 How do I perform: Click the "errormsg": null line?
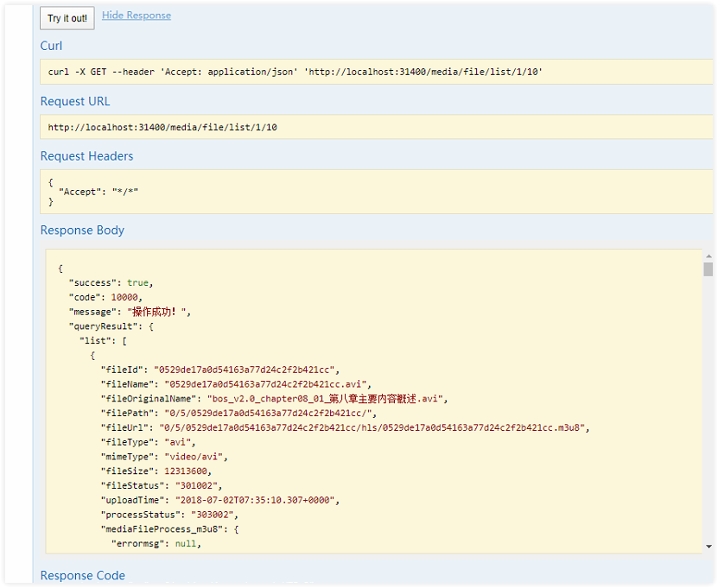[x=156, y=544]
